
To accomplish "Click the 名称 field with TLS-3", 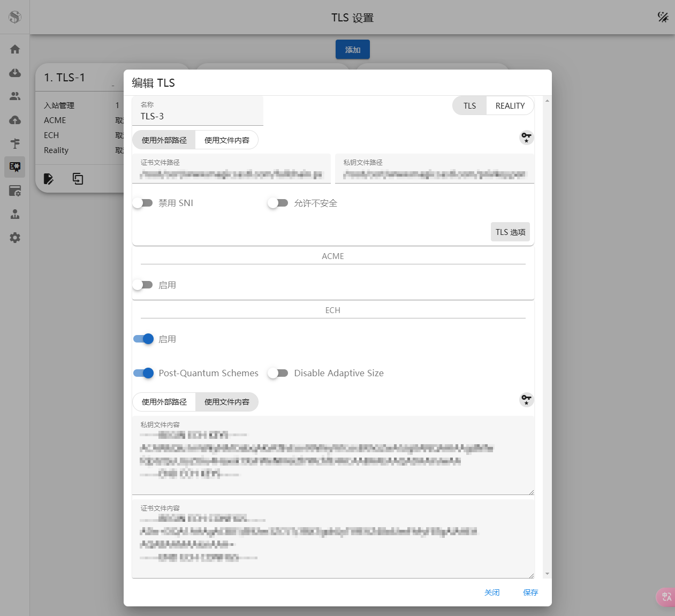I will 198,111.
